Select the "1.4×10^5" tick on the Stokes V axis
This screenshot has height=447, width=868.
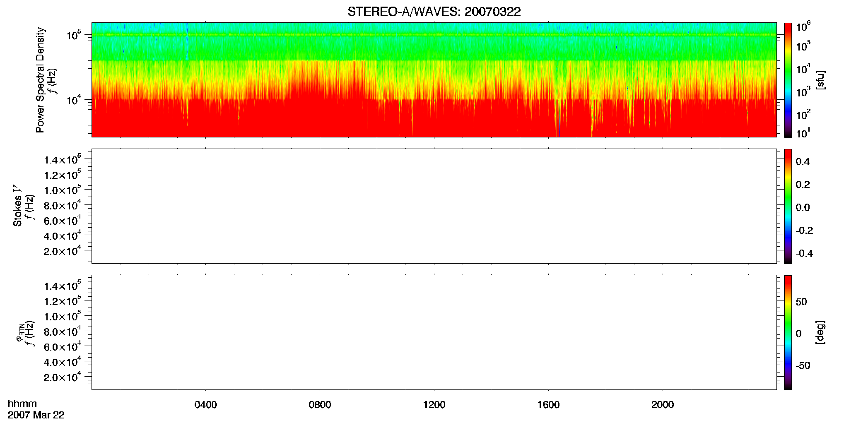click(x=63, y=160)
